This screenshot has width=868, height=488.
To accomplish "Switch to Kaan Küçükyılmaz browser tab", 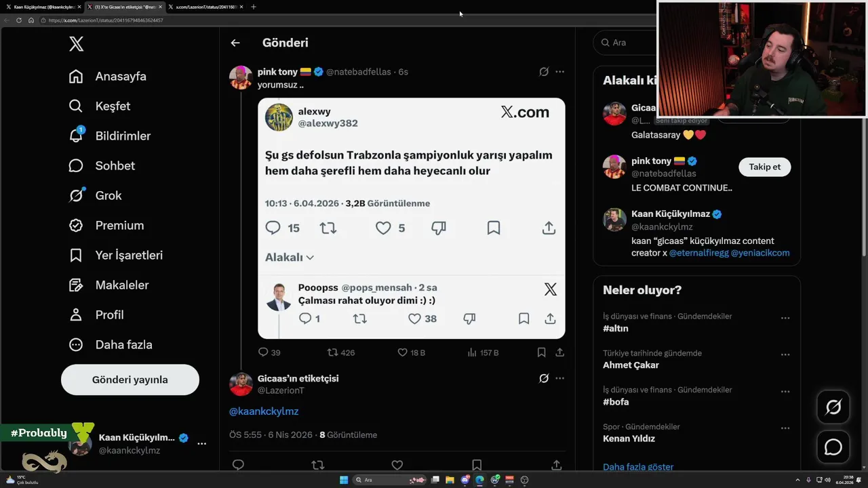I will pos(43,7).
